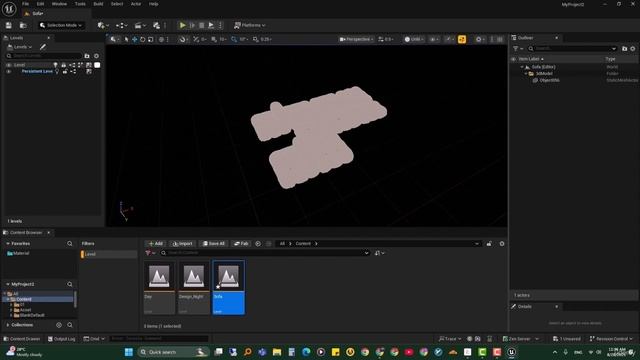640x360 pixels.
Task: Open Levels panel settings gear
Action: click(x=97, y=56)
